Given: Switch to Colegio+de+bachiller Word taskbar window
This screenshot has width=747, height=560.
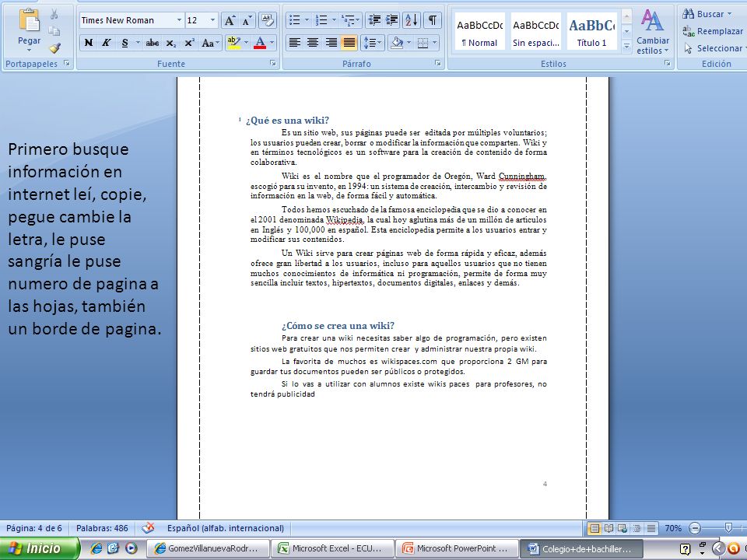Looking at the screenshot, I should [581, 548].
